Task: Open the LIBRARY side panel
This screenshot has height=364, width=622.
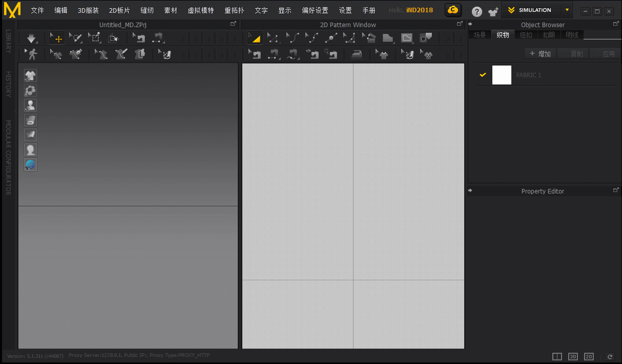Action: coord(8,41)
